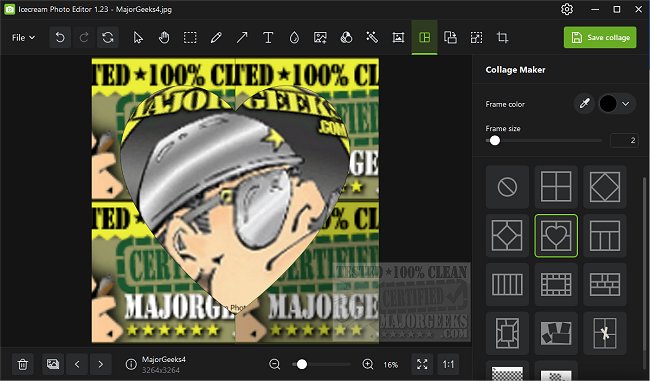The height and width of the screenshot is (381, 650).
Task: Choose the four-square grid collage layout
Action: click(x=556, y=187)
